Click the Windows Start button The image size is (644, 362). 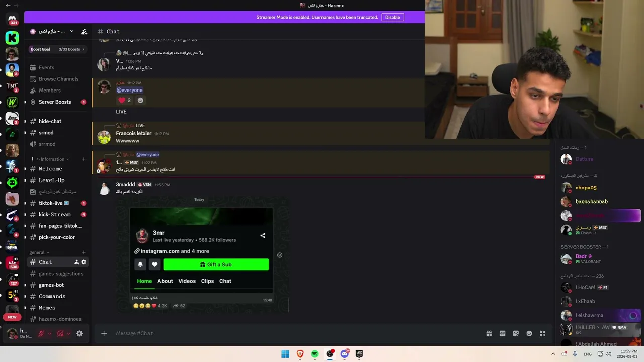[x=285, y=354]
